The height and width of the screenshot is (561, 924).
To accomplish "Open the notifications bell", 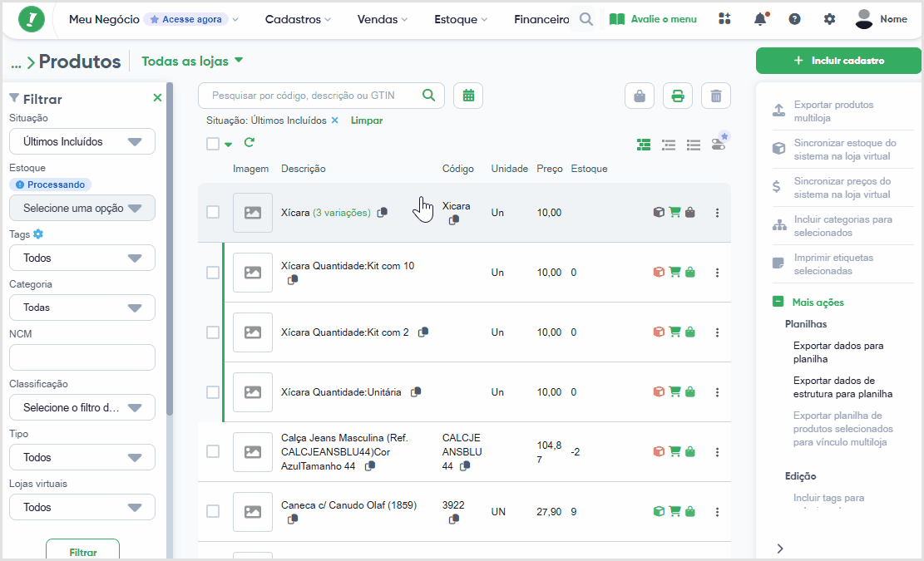I will point(761,19).
